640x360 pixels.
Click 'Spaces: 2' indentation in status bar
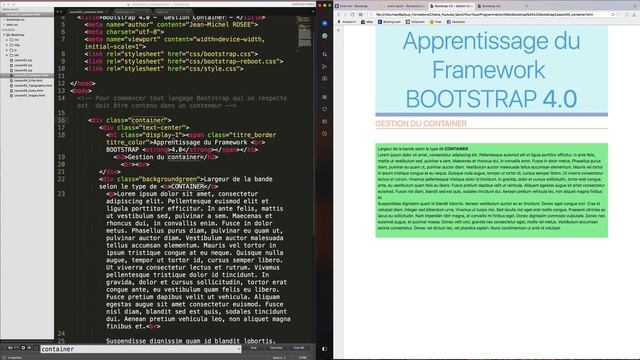[x=279, y=358]
